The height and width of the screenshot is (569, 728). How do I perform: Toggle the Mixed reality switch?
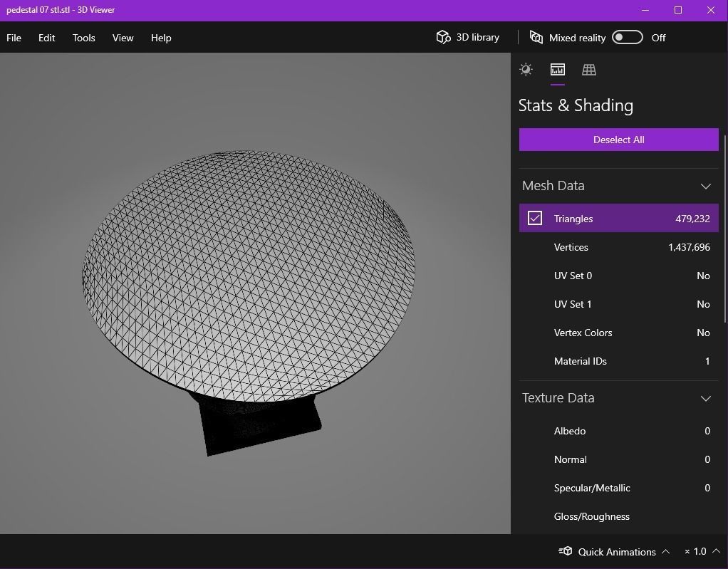coord(628,37)
